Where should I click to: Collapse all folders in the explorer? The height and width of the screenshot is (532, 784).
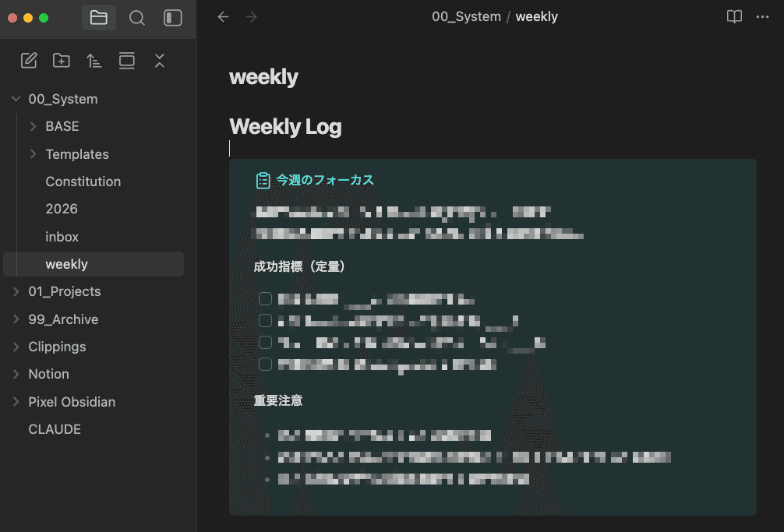(x=160, y=61)
